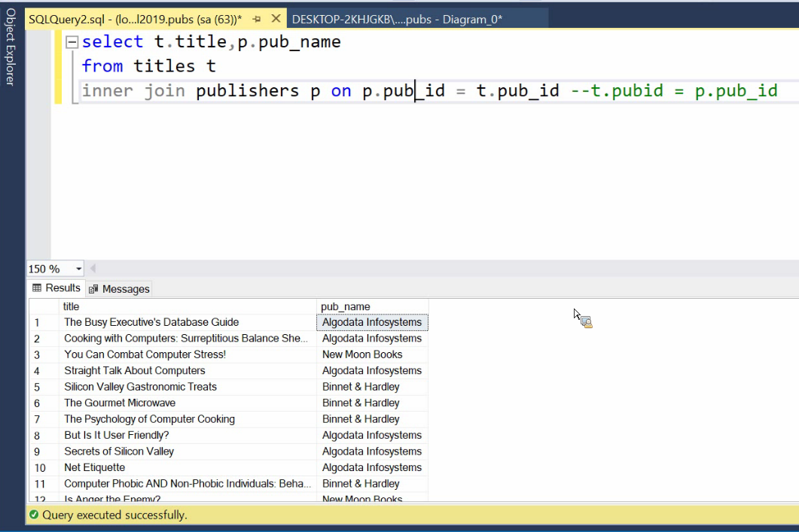Collapse the select query block
Viewport: 799px width, 532px height.
point(72,41)
